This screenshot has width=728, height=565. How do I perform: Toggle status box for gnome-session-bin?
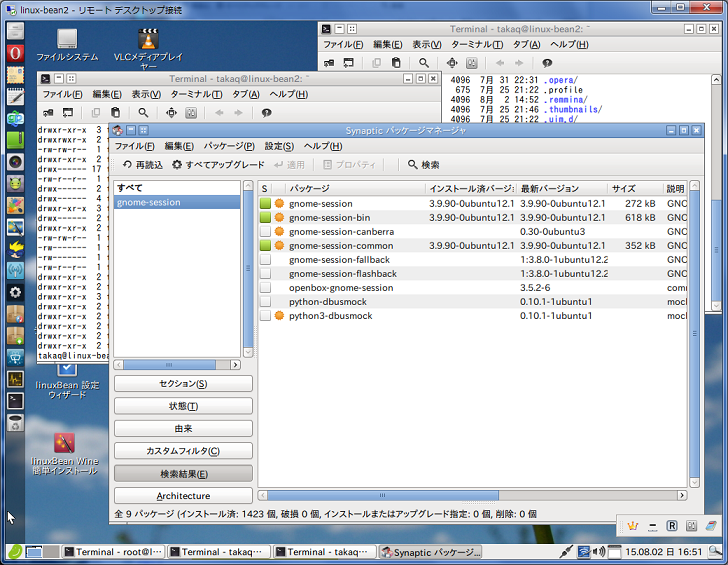(x=265, y=217)
